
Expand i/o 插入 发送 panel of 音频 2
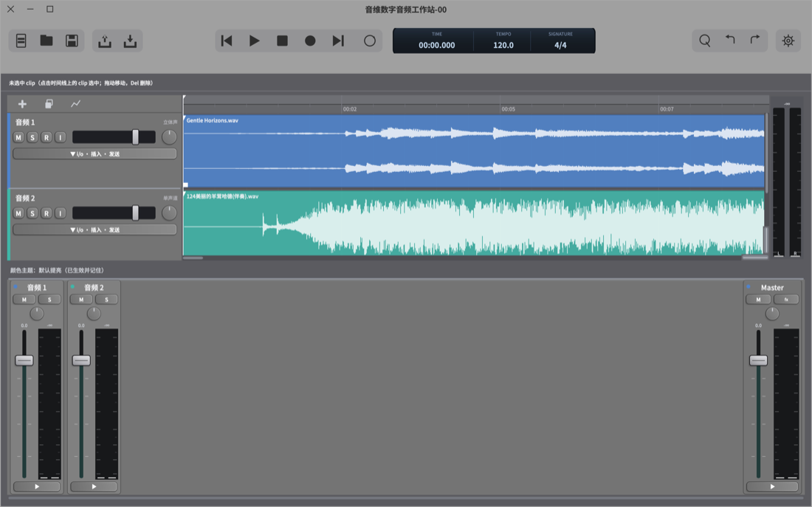tap(94, 230)
